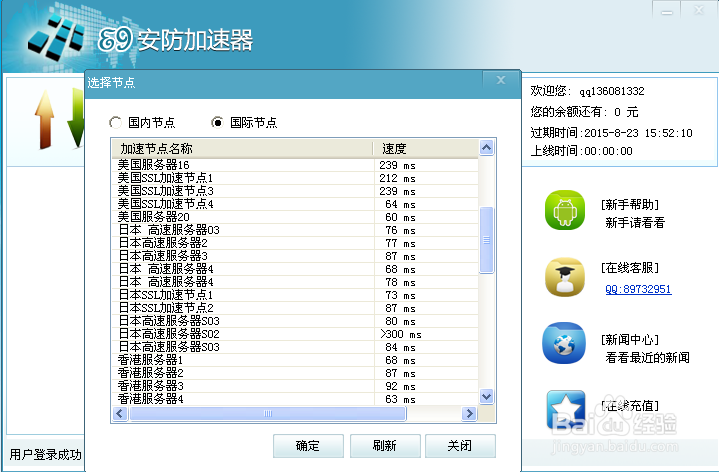719x472 pixels.
Task: Select row 香港服务器4
Action: pyautogui.click(x=295, y=399)
